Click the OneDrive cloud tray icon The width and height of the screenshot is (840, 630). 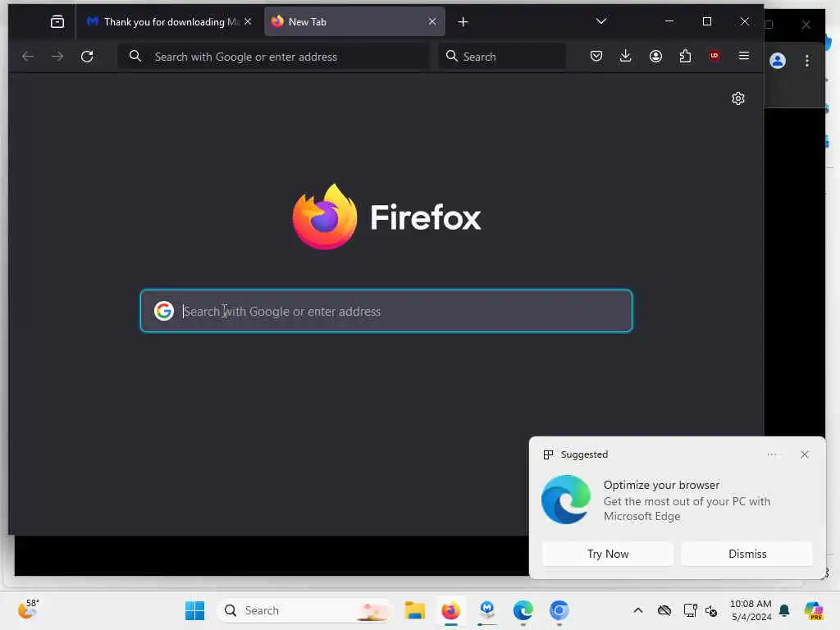point(664,610)
